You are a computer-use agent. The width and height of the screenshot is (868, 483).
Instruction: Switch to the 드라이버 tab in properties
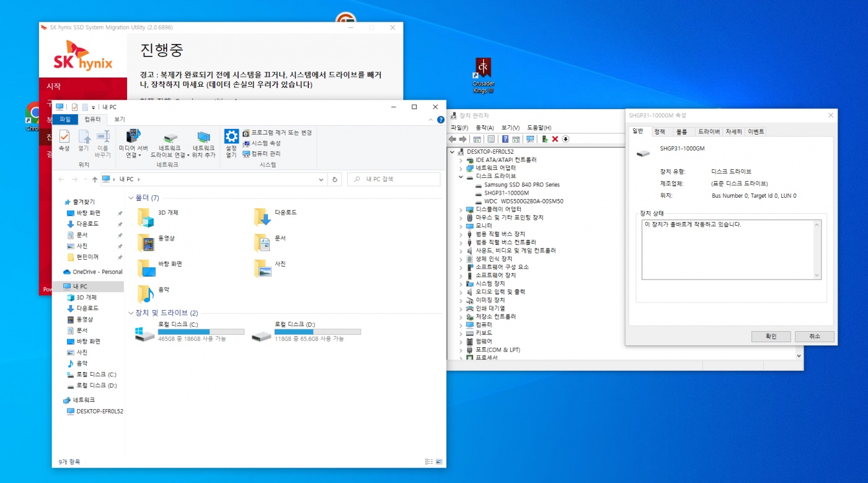[x=709, y=131]
